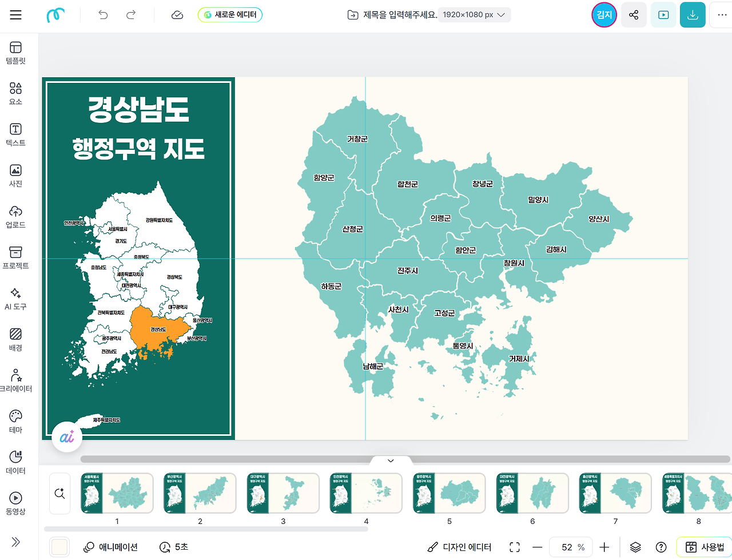Open the more options menu

click(x=722, y=15)
